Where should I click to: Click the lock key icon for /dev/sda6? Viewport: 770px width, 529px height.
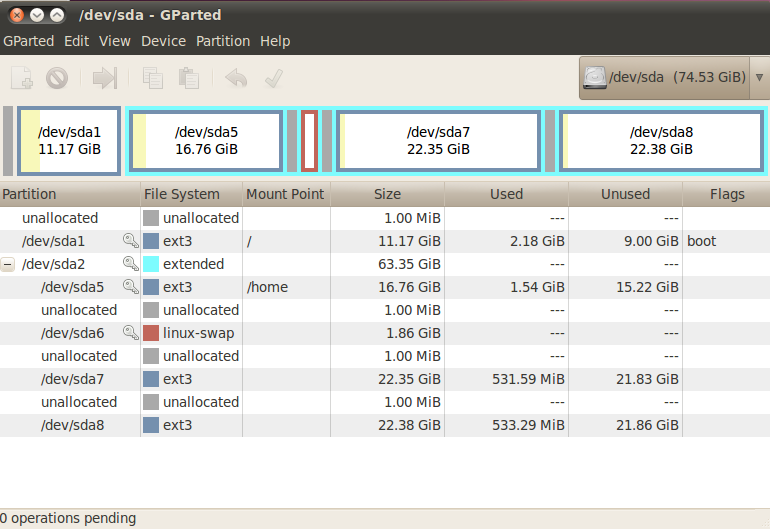(130, 333)
